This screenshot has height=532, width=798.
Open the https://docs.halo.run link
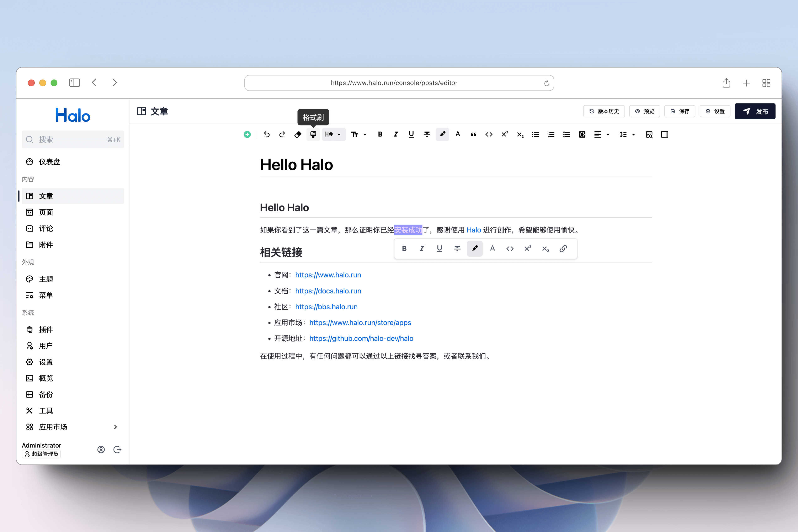click(328, 291)
